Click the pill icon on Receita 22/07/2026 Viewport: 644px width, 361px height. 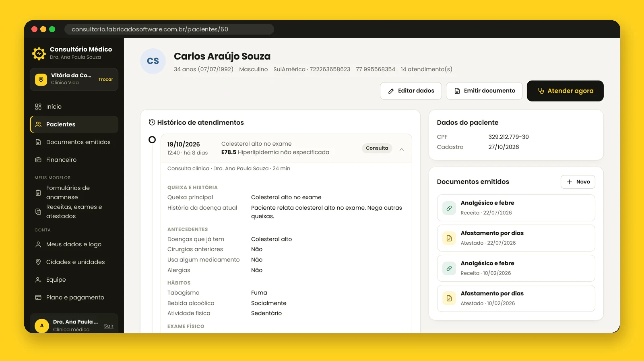pos(449,208)
